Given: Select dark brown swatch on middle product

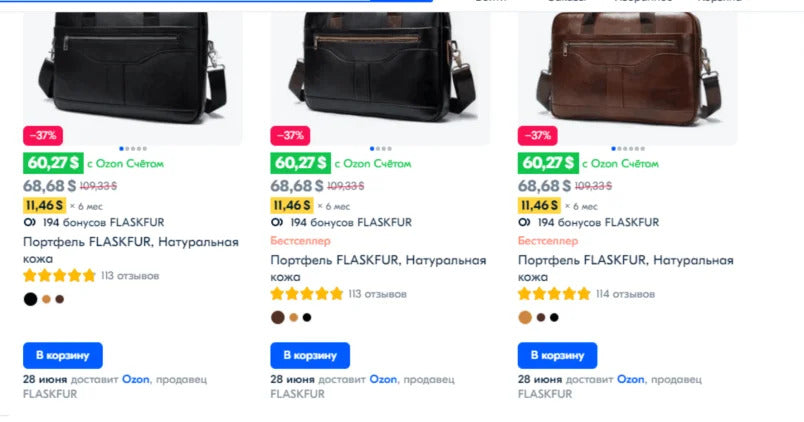Looking at the screenshot, I should point(277,317).
